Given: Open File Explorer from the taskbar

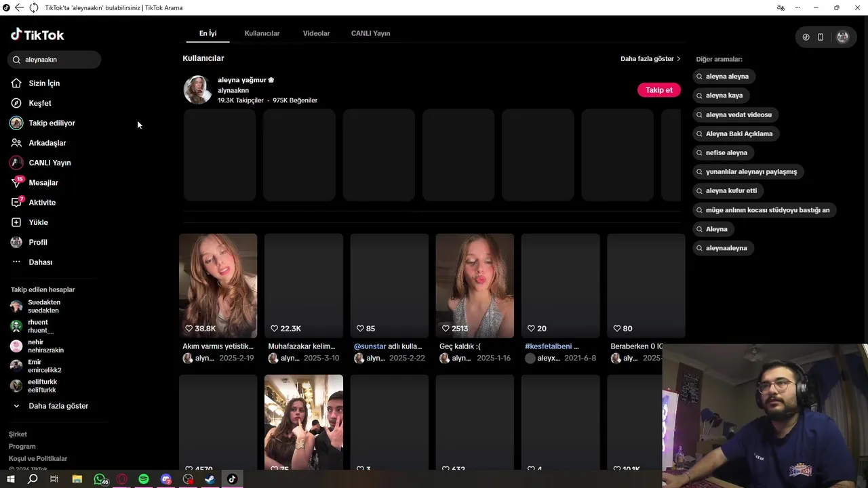Looking at the screenshot, I should pos(77,479).
